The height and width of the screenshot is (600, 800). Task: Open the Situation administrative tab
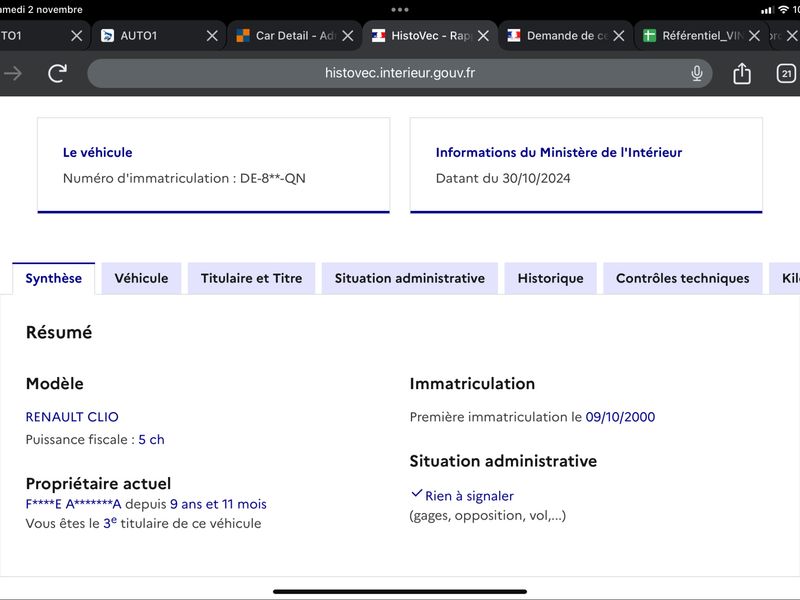[410, 279]
